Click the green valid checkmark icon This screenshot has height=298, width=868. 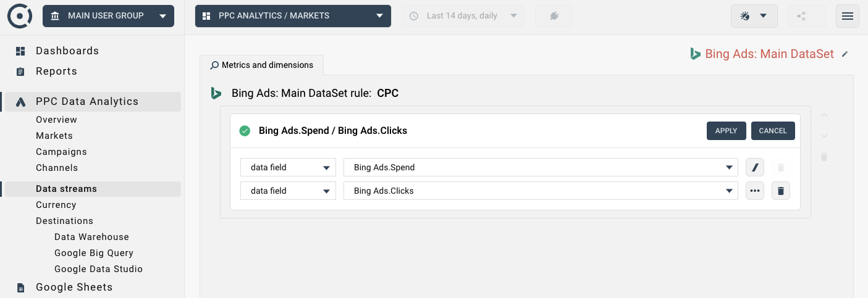[x=245, y=131]
